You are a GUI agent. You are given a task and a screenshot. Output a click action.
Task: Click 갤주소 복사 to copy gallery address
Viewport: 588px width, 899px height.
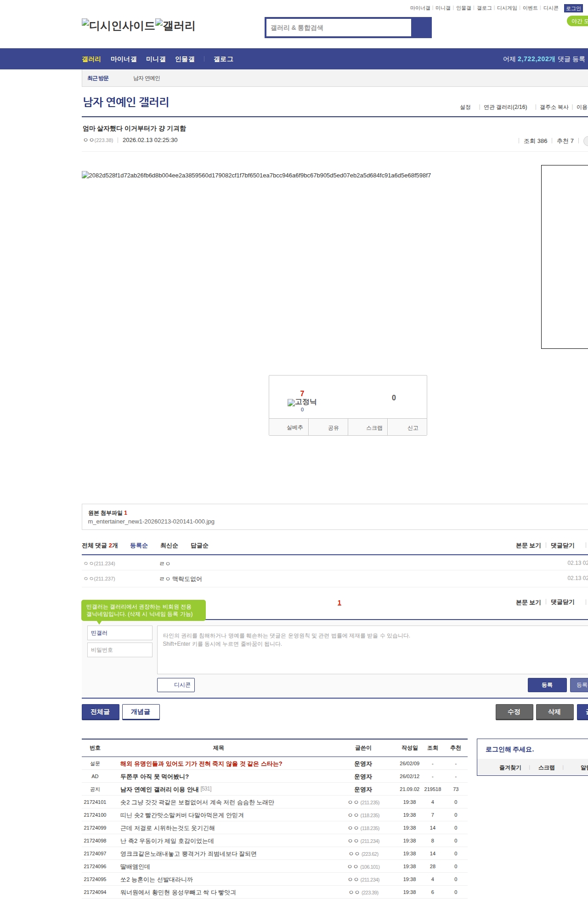[x=554, y=107]
